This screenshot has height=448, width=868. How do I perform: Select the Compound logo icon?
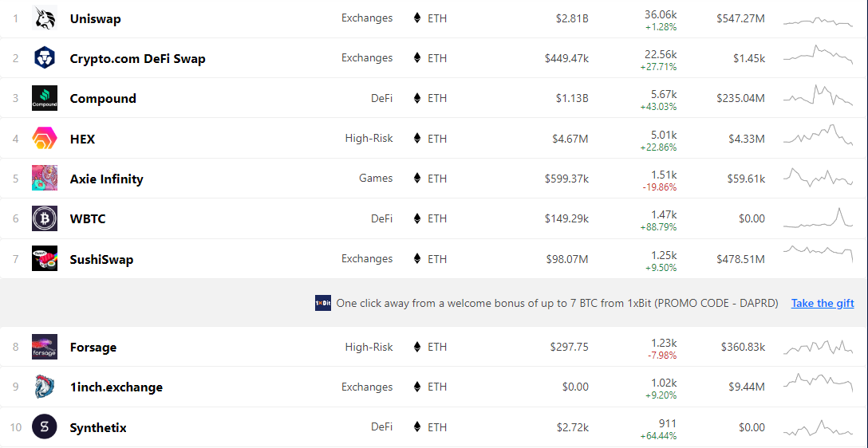coord(45,99)
